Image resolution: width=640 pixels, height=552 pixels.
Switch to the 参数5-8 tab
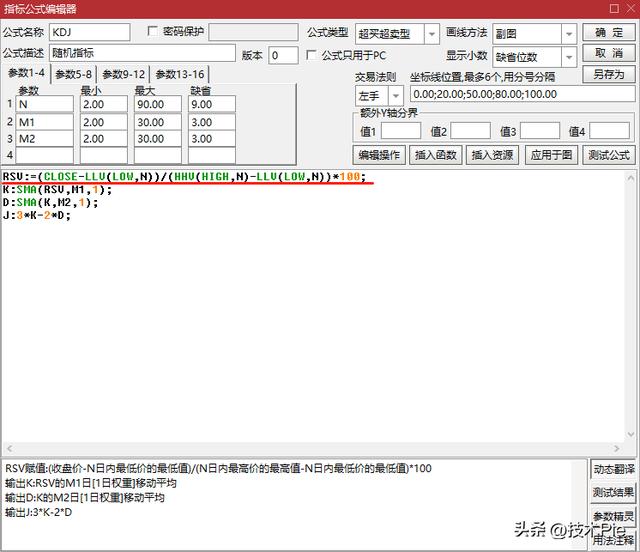point(74,75)
